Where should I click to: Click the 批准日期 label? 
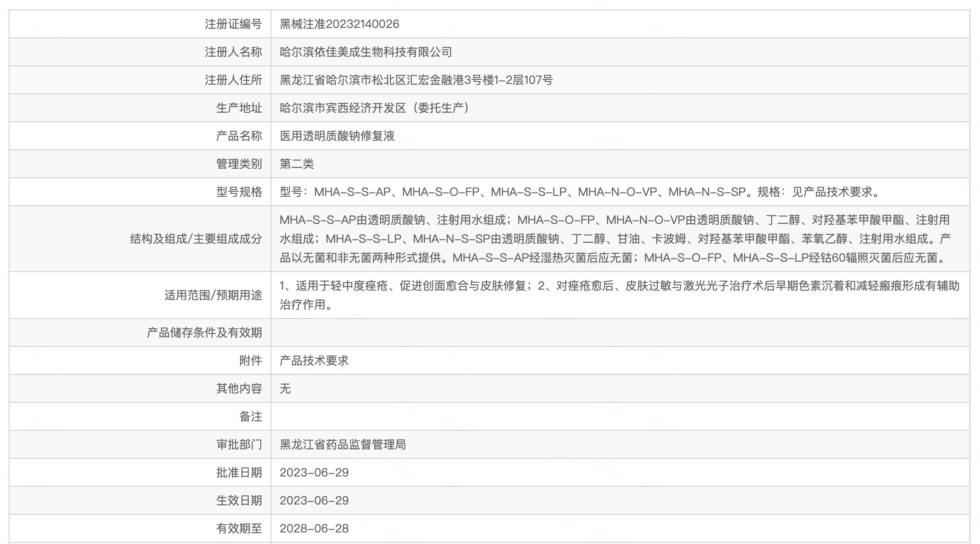click(239, 472)
